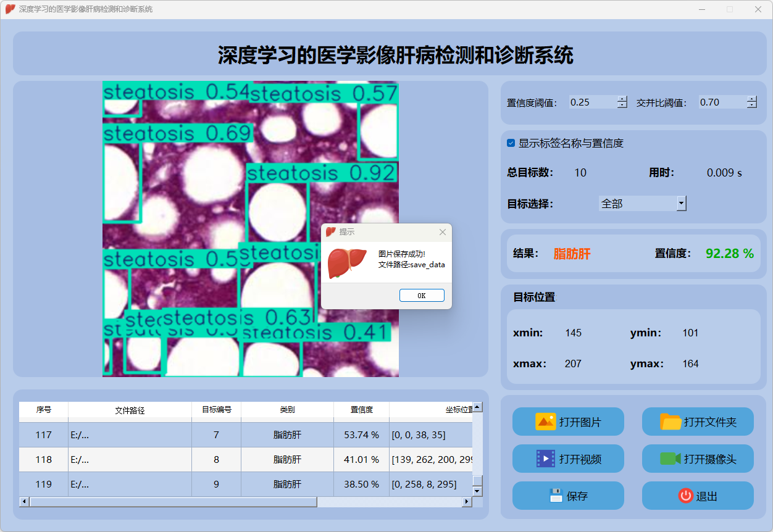Select table row number 117
This screenshot has width=773, height=532.
point(246,435)
